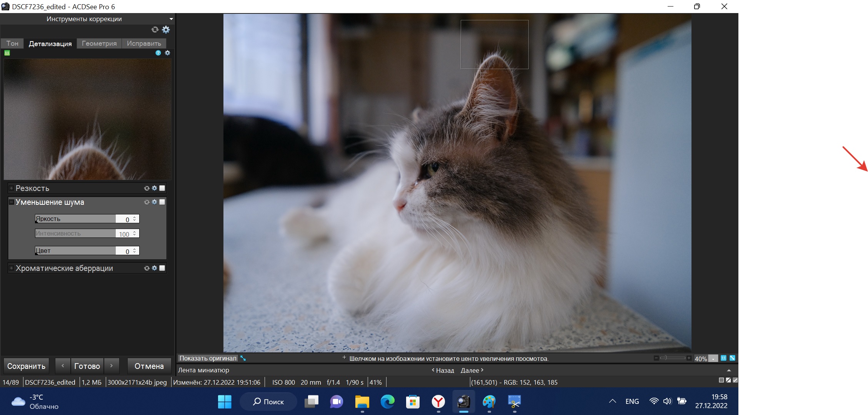
Task: Open File Explorer from taskbar
Action: [x=362, y=402]
